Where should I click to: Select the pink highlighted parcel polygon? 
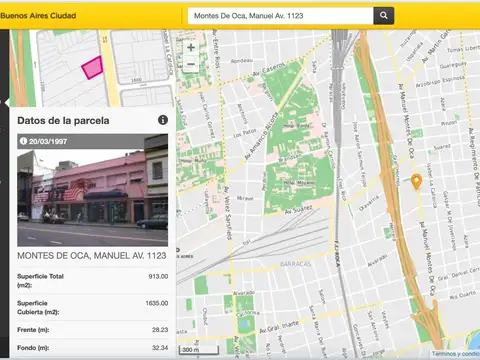92,68
